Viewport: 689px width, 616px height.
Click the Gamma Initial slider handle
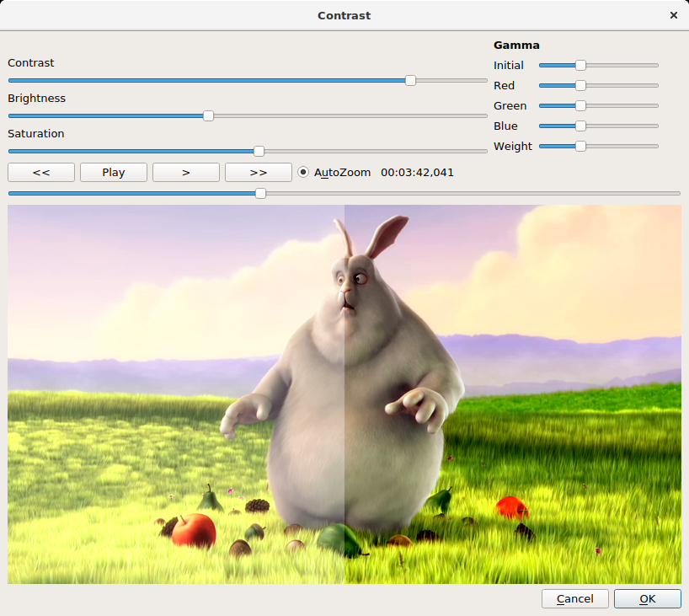580,65
